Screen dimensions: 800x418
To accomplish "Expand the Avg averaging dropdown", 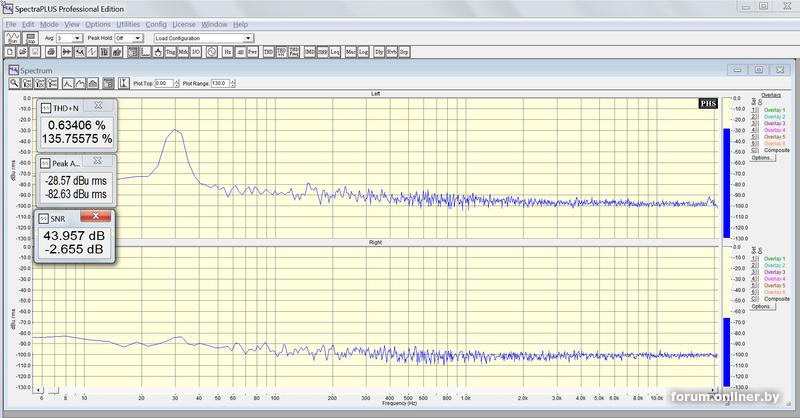I will tap(78, 38).
